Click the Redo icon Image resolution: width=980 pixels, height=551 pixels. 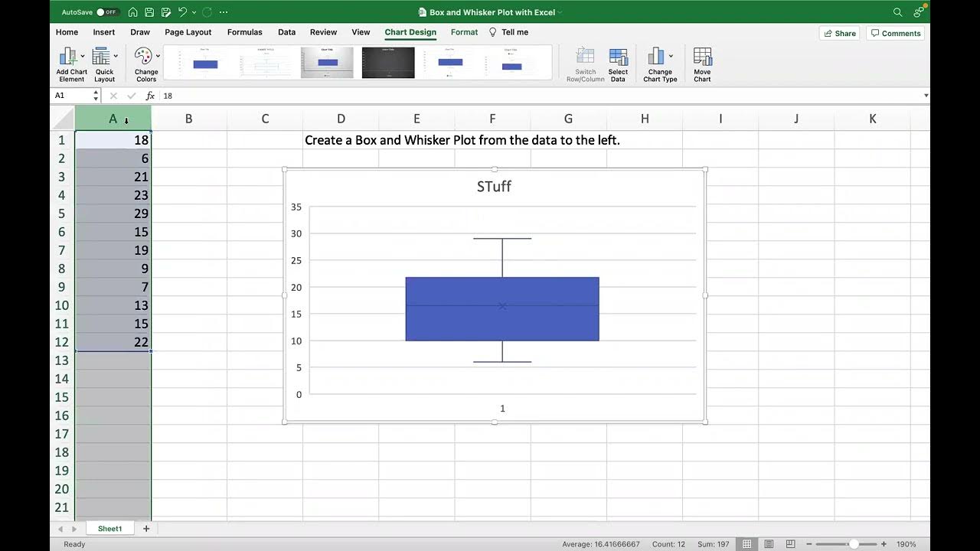coord(207,12)
